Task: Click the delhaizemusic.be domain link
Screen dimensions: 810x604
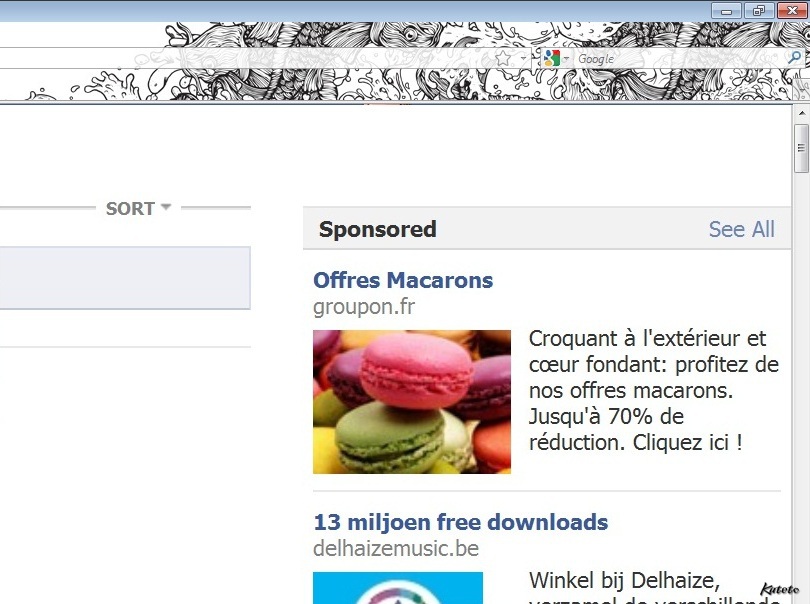Action: (396, 548)
